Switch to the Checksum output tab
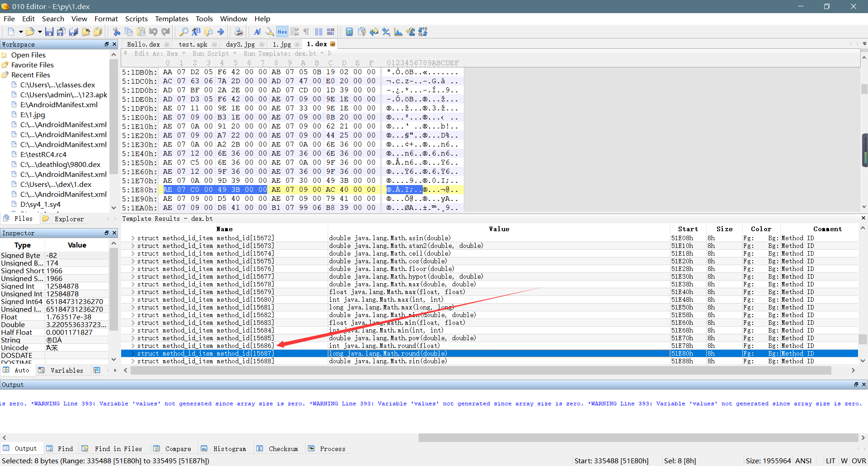 283,449
